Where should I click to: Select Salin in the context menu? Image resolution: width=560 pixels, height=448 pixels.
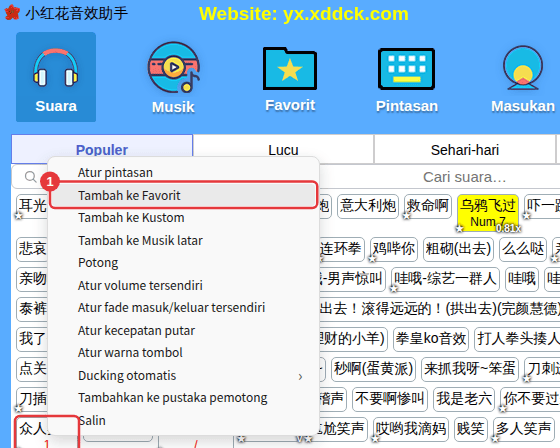click(183, 420)
